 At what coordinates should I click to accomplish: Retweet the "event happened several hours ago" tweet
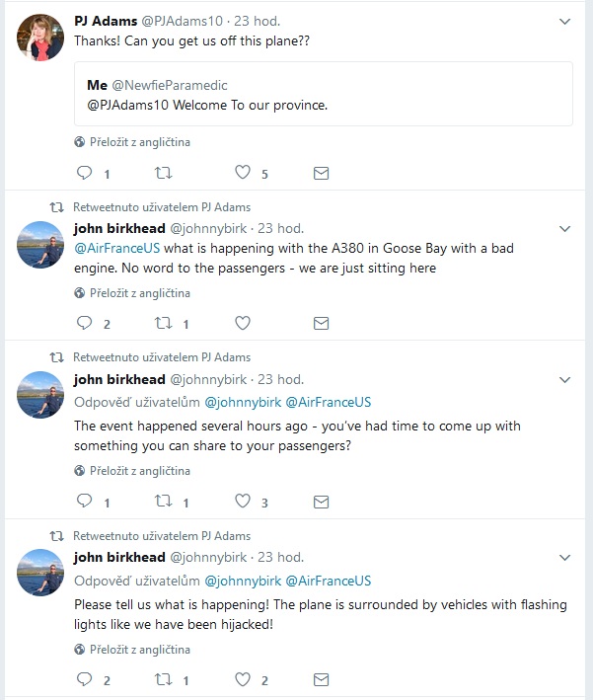coord(164,501)
